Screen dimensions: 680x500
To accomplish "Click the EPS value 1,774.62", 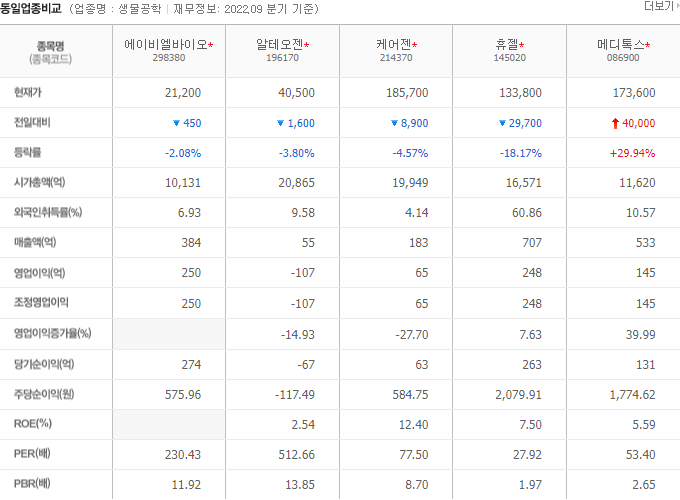I will click(632, 395).
